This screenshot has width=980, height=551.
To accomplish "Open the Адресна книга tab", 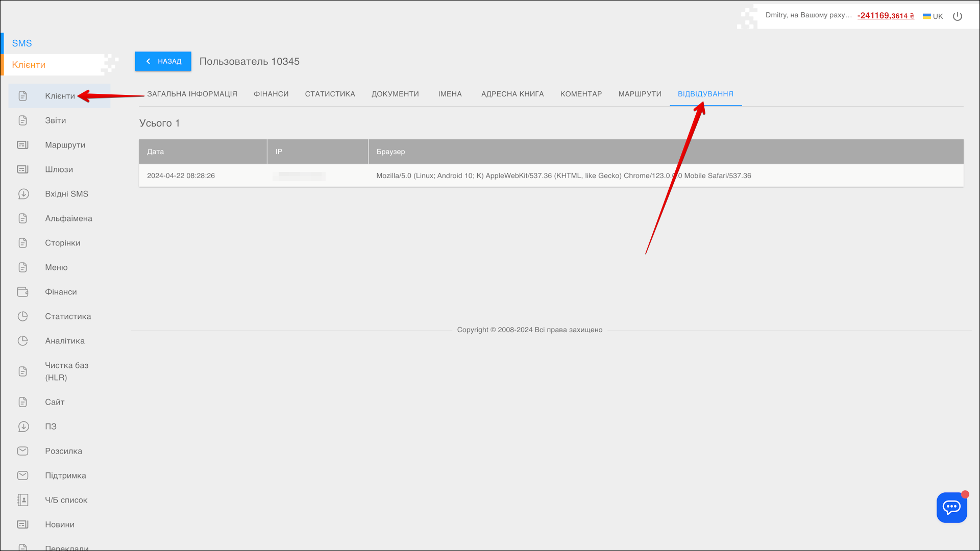I will coord(512,94).
